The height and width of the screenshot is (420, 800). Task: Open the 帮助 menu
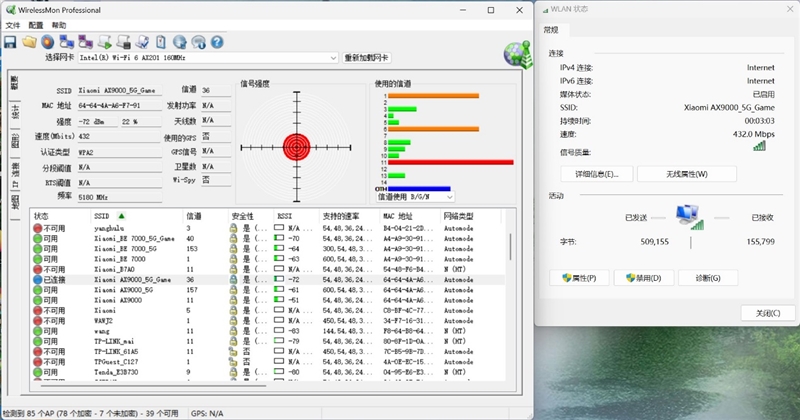coord(59,25)
